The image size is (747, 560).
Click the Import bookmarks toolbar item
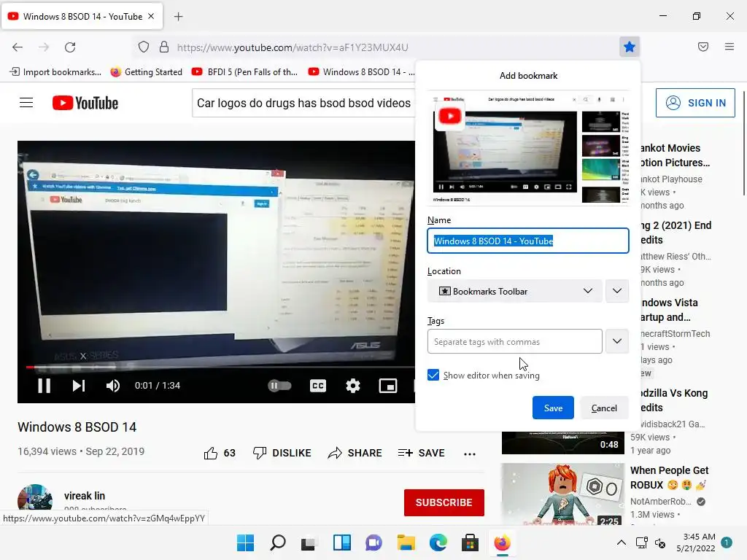coord(55,72)
